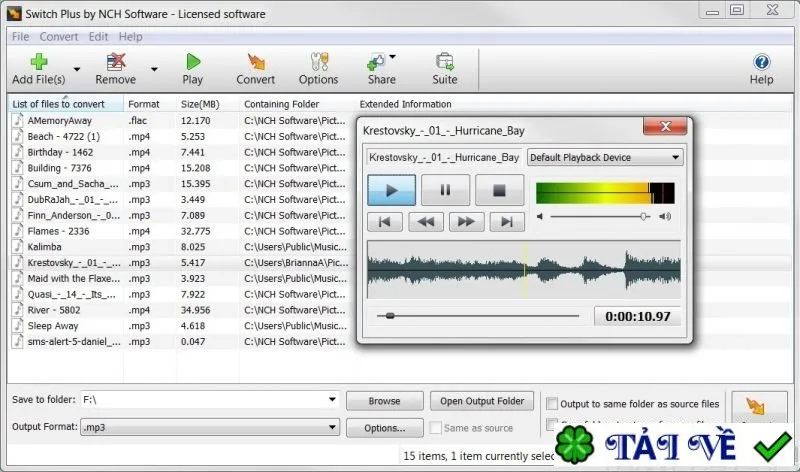The image size is (800, 472).
Task: Tick the Same as source checkbox
Action: coord(435,428)
